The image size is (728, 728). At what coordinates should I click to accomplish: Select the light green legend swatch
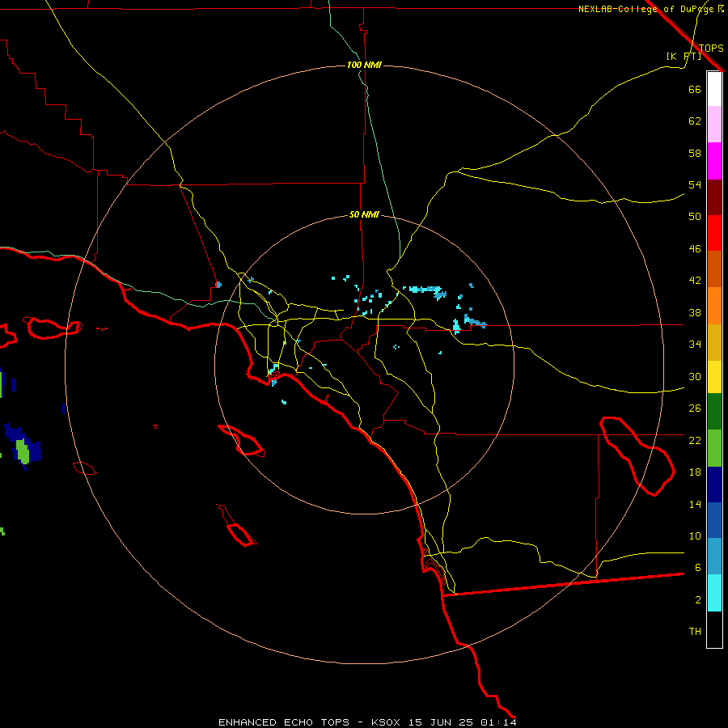coord(714,448)
